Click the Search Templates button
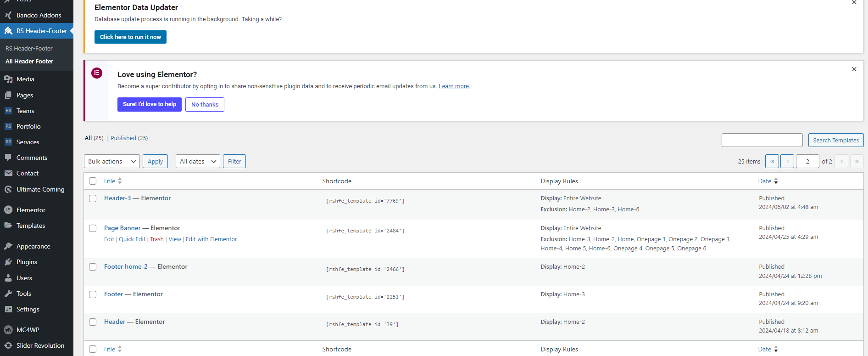Image resolution: width=868 pixels, height=356 pixels. click(x=836, y=140)
